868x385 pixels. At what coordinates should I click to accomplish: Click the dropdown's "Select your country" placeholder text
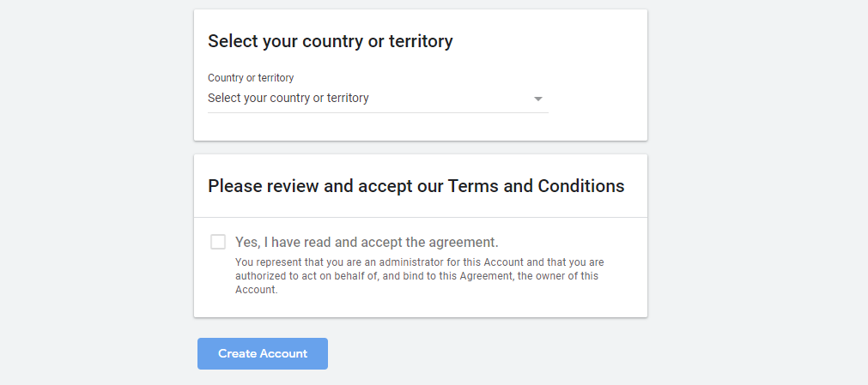pos(288,99)
